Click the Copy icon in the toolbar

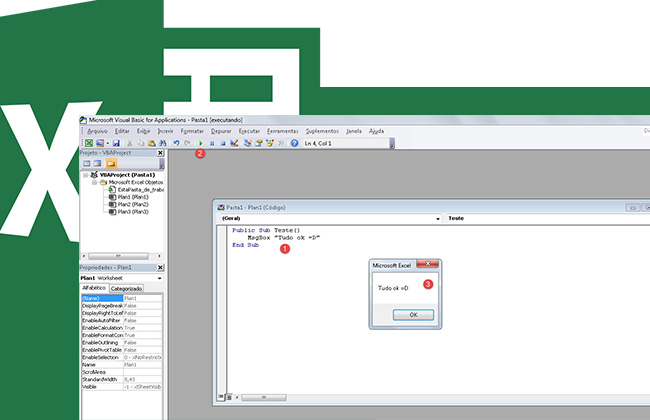(x=141, y=143)
